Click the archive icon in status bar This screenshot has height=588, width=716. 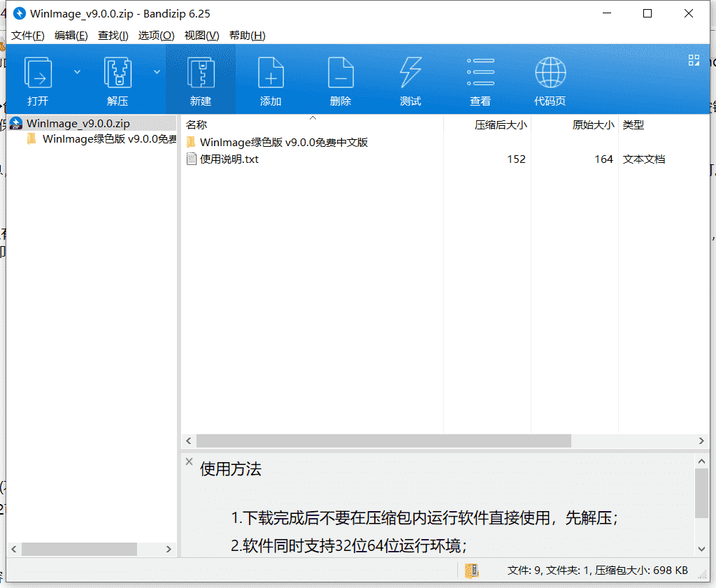[x=472, y=571]
